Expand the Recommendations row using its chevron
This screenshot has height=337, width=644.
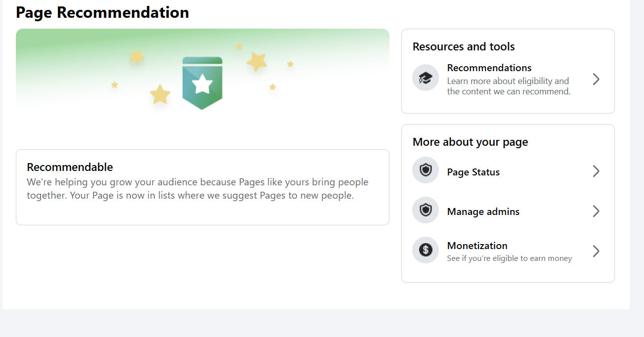[x=596, y=79]
